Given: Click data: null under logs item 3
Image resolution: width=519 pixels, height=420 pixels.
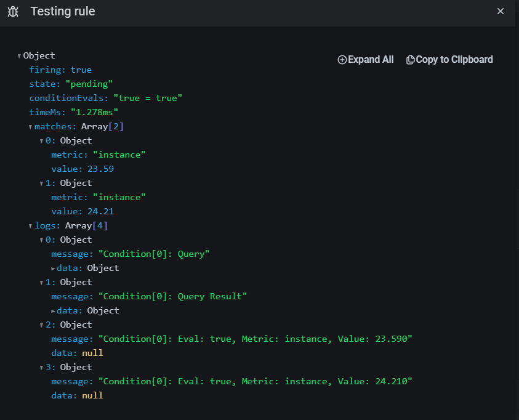Looking at the screenshot, I should 77,395.
